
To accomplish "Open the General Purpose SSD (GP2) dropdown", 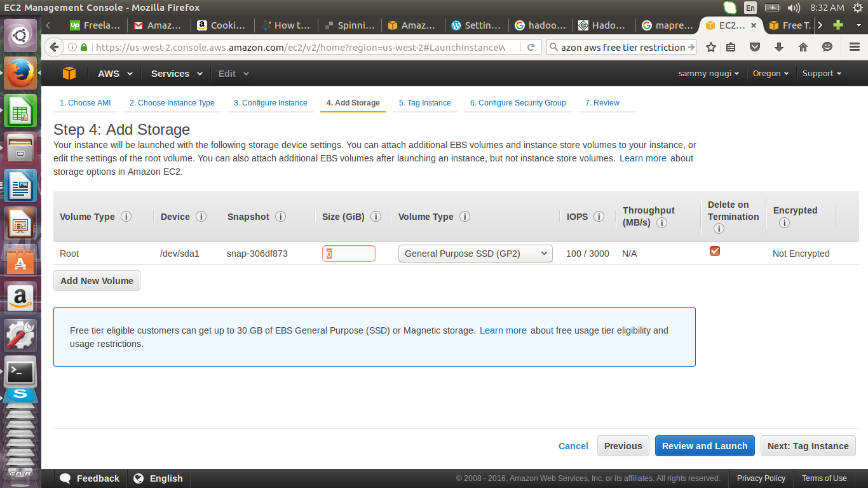I will (x=475, y=254).
